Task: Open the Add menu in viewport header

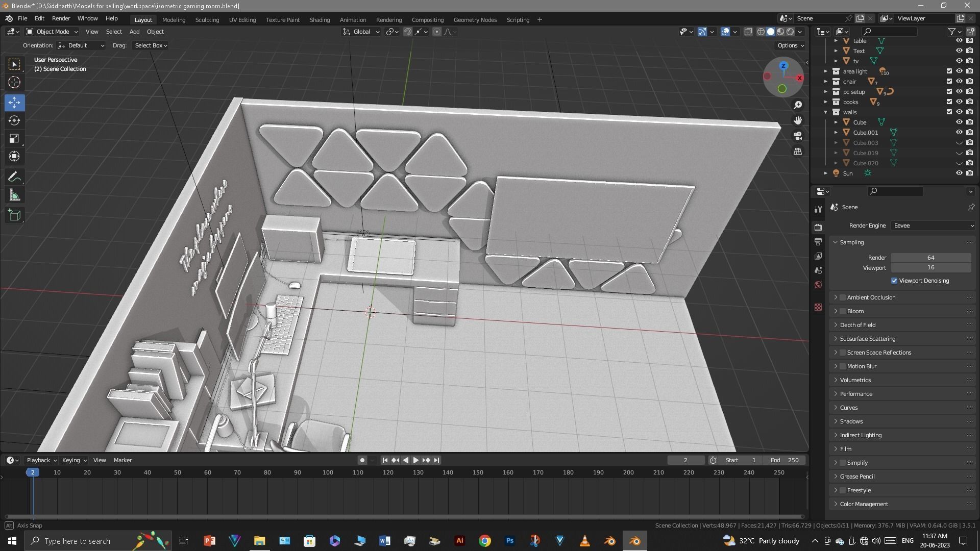Action: [134, 32]
